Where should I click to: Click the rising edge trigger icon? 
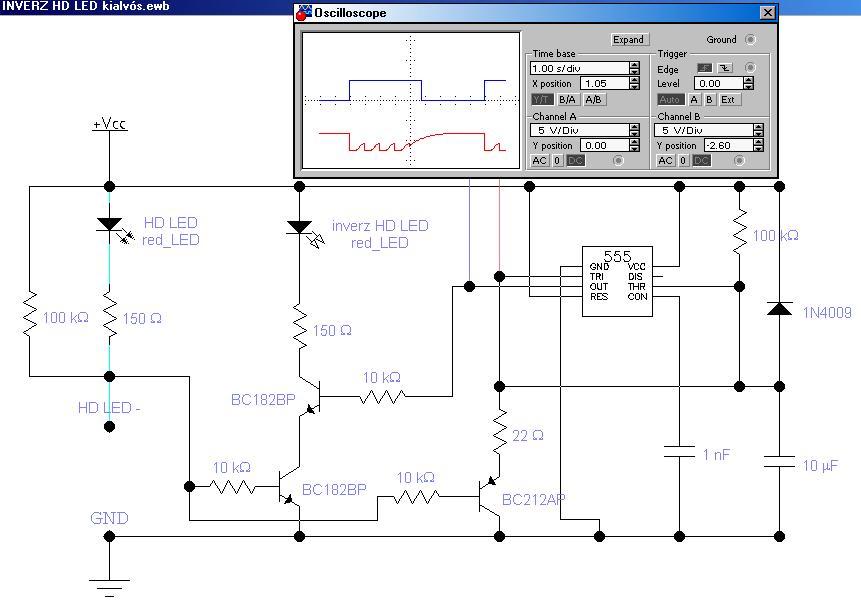[705, 68]
